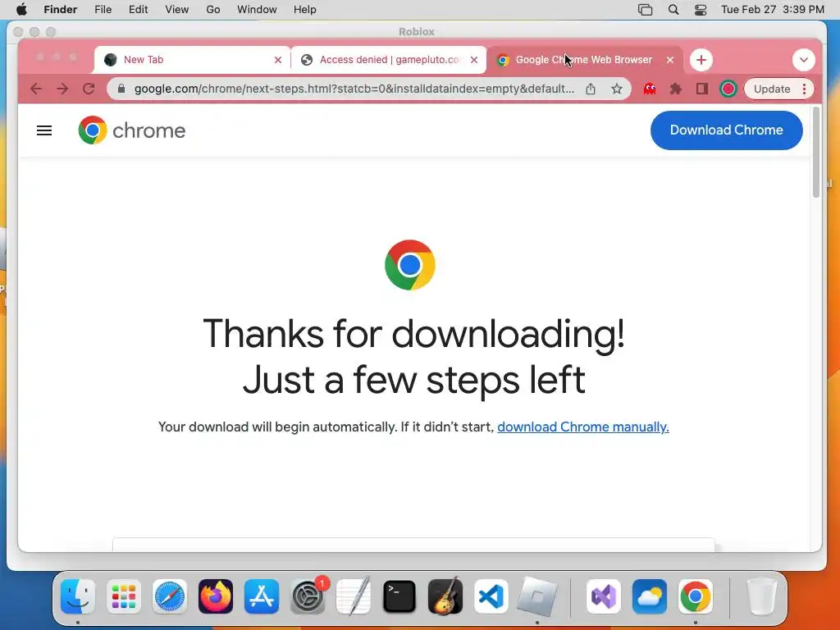Expand the tab search dropdown arrow
This screenshot has width=840, height=630.
804,59
